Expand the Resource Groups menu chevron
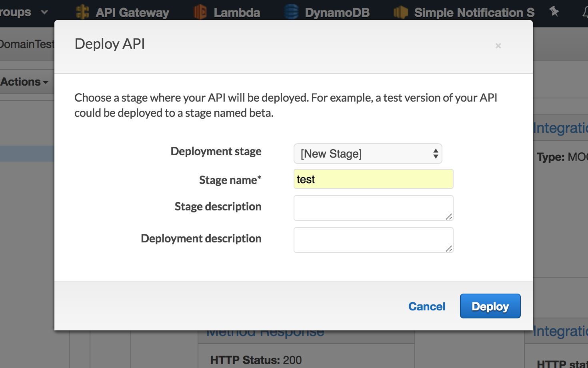Viewport: 588px width, 368px height. click(x=44, y=12)
